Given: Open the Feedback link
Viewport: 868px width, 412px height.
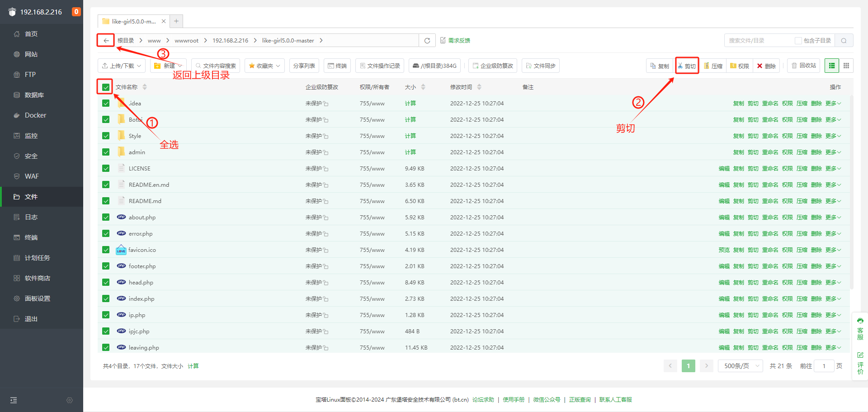Looking at the screenshot, I should pyautogui.click(x=455, y=40).
